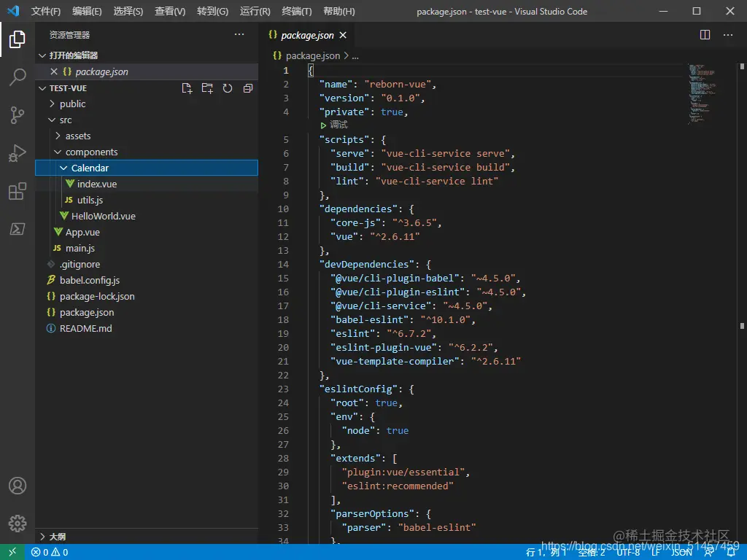
Task: Click the feedback icon in status bar
Action: click(x=709, y=553)
